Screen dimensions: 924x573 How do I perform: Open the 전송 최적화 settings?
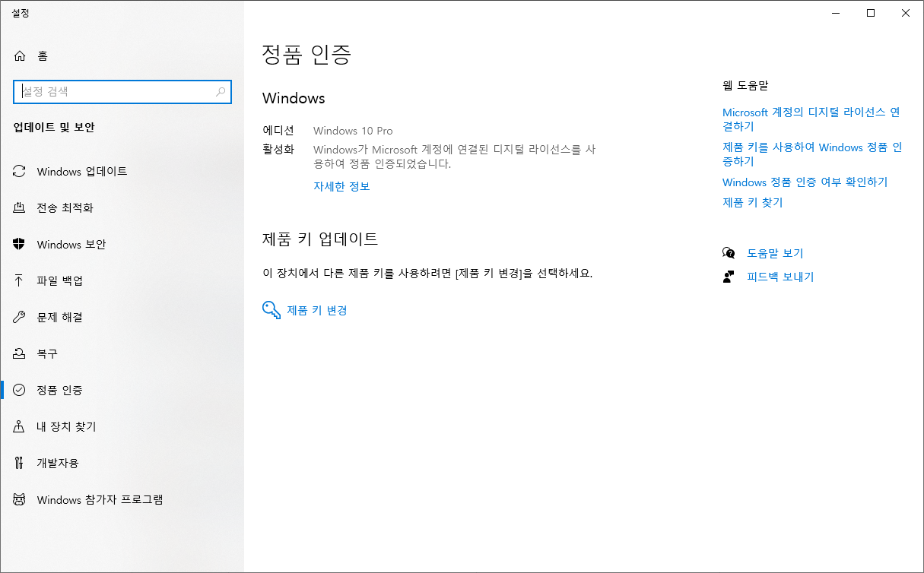tap(122, 207)
